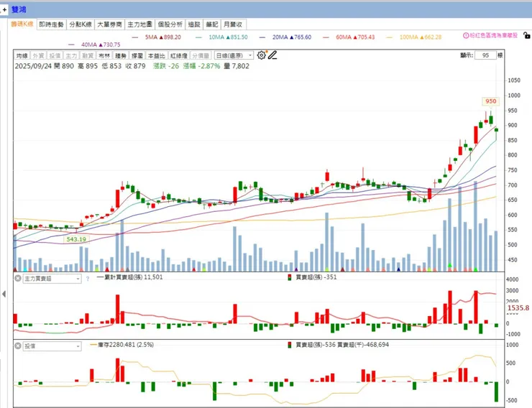Screen dimensions: 532x408
Task: Click the 漲幅 -2.87% readout
Action: point(201,66)
